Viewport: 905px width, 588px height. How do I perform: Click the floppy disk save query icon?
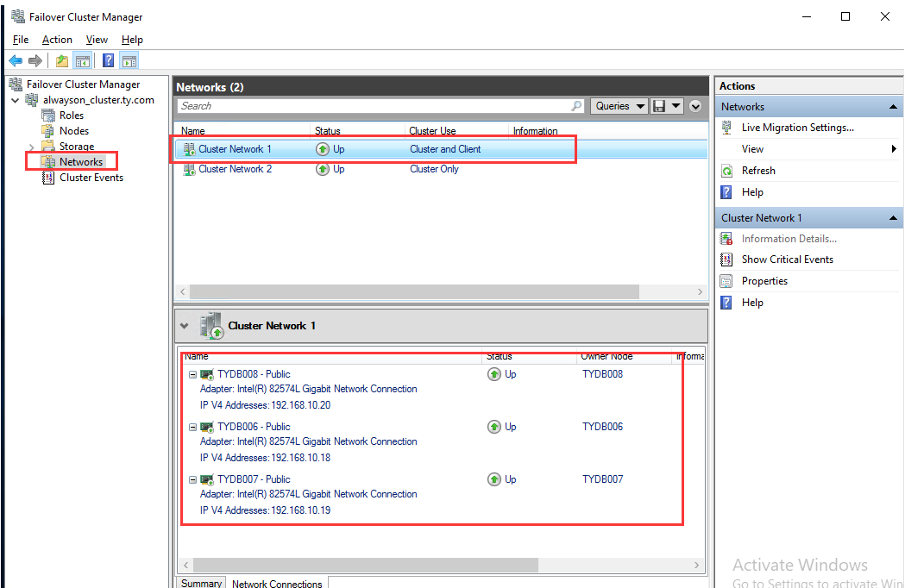[x=658, y=106]
